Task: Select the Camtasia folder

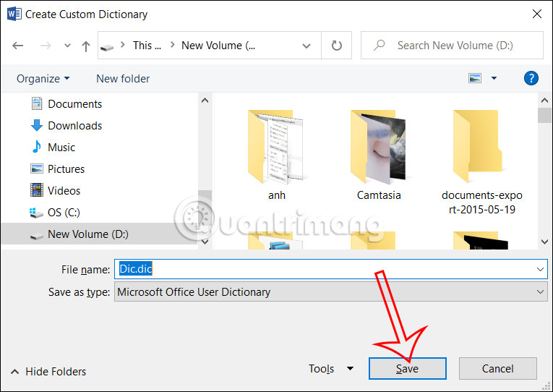Action: coord(379,155)
